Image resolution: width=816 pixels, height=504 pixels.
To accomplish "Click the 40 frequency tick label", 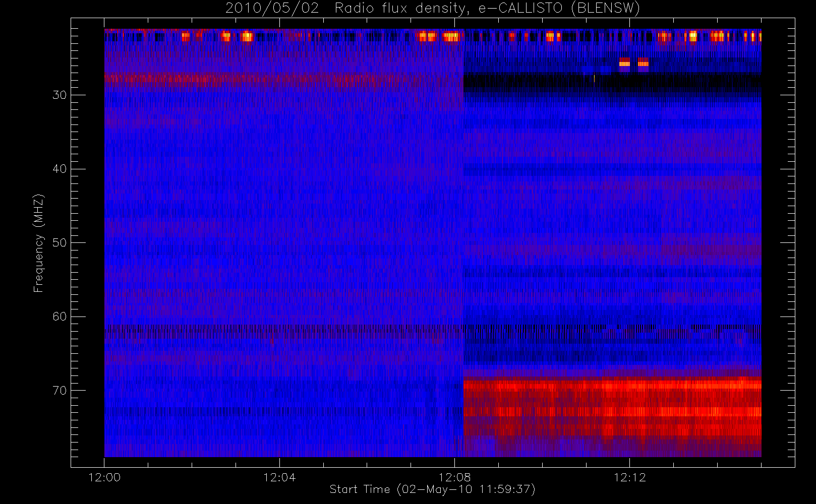I will 60,169.
